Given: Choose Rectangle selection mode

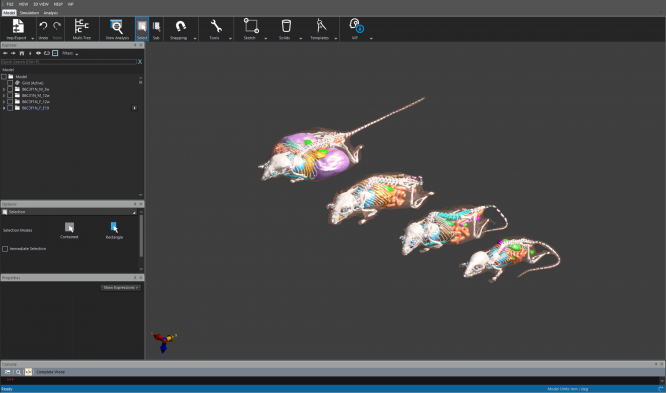Looking at the screenshot, I should point(114,231).
